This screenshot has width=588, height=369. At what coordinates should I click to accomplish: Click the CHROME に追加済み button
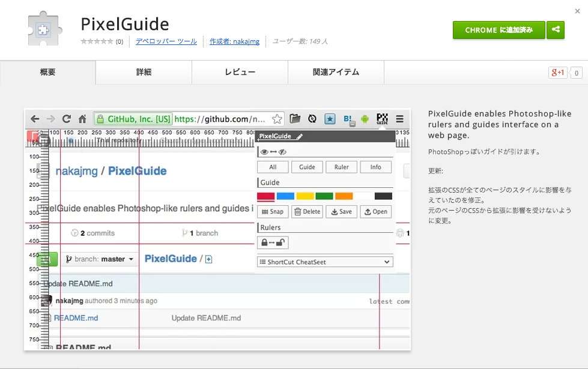click(499, 30)
